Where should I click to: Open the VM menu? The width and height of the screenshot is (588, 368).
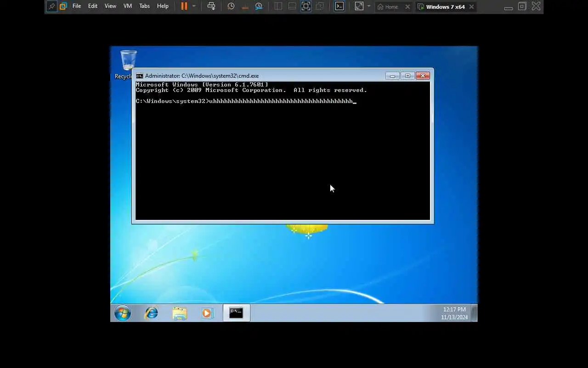click(x=128, y=6)
